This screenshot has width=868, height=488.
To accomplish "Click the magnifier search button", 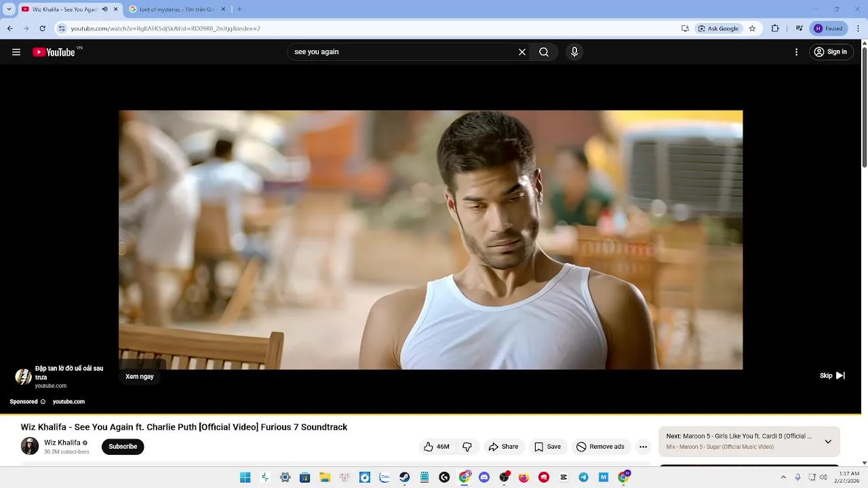I will point(544,52).
